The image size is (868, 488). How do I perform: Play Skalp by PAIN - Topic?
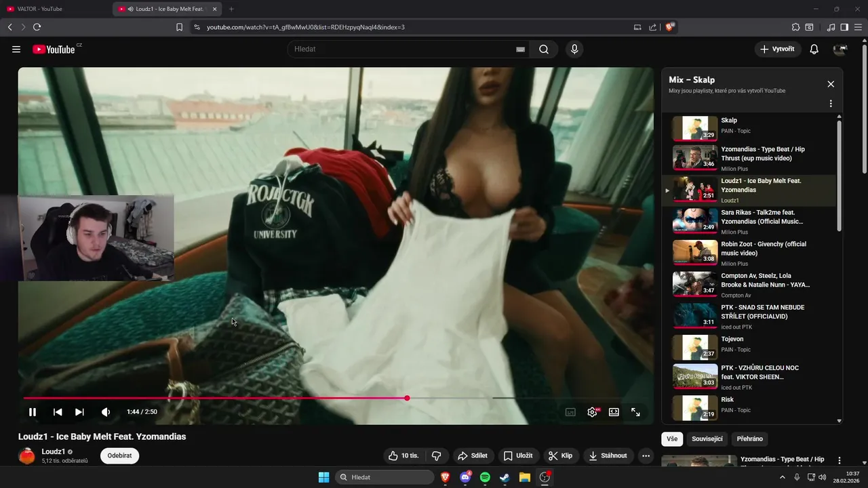tap(749, 128)
